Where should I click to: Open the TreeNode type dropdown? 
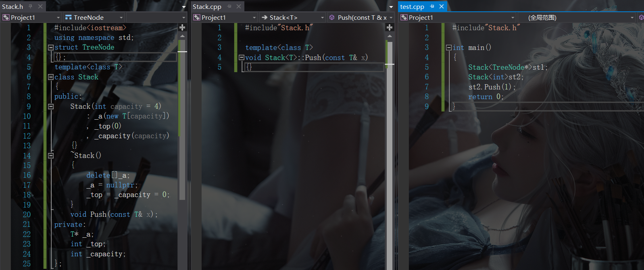pyautogui.click(x=94, y=17)
